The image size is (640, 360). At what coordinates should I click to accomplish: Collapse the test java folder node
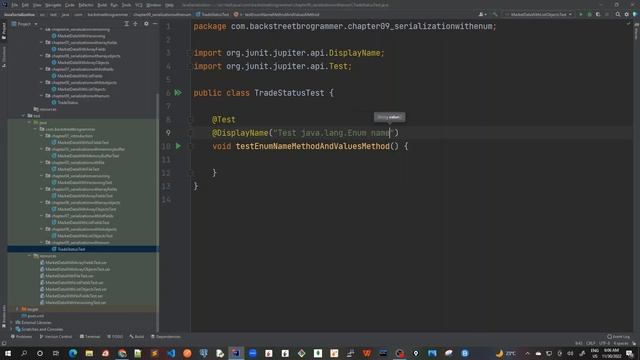(30, 122)
